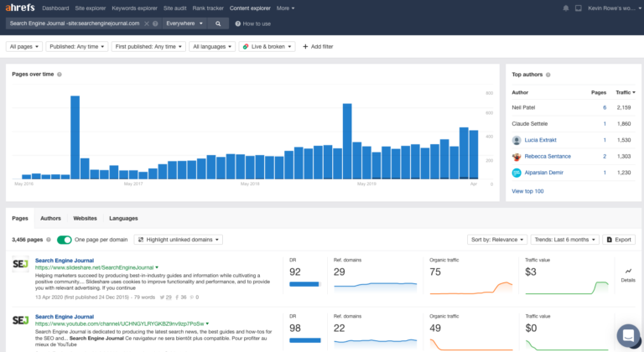Open Search Engine Journal Slideshare result title

point(65,261)
